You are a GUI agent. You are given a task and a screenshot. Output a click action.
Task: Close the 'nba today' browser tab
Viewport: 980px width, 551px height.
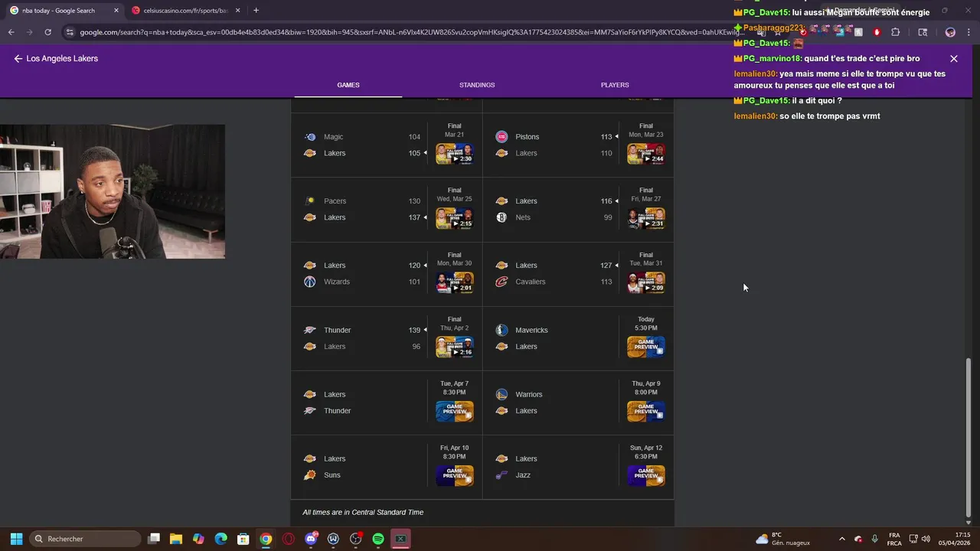tap(116, 11)
